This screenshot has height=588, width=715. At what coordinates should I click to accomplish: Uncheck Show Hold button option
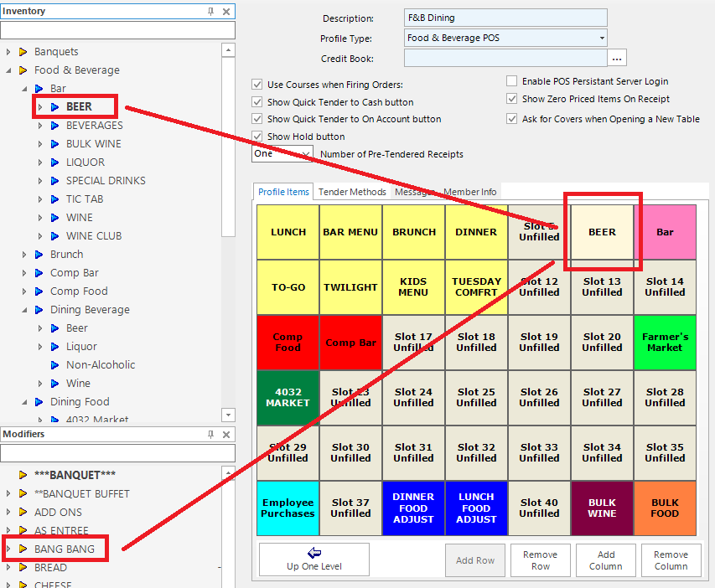pos(257,137)
